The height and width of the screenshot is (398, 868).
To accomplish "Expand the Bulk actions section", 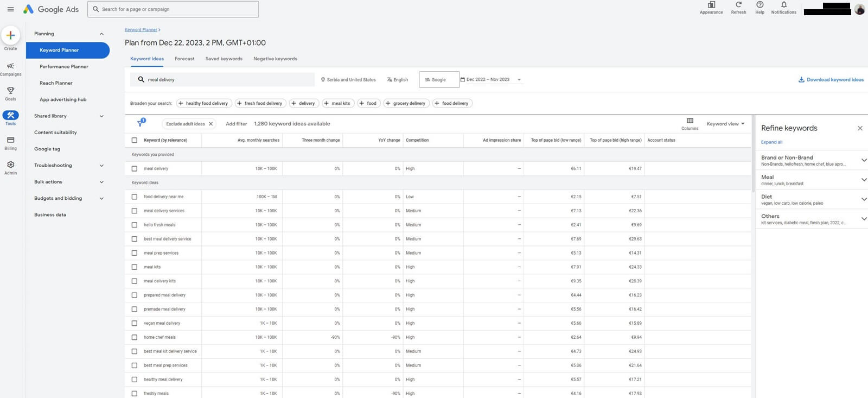I will (x=101, y=182).
